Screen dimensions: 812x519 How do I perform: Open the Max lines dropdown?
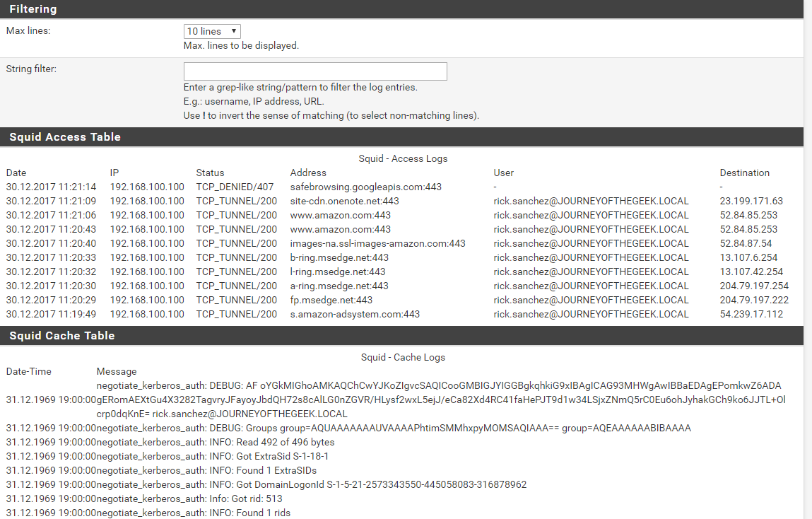tap(212, 31)
